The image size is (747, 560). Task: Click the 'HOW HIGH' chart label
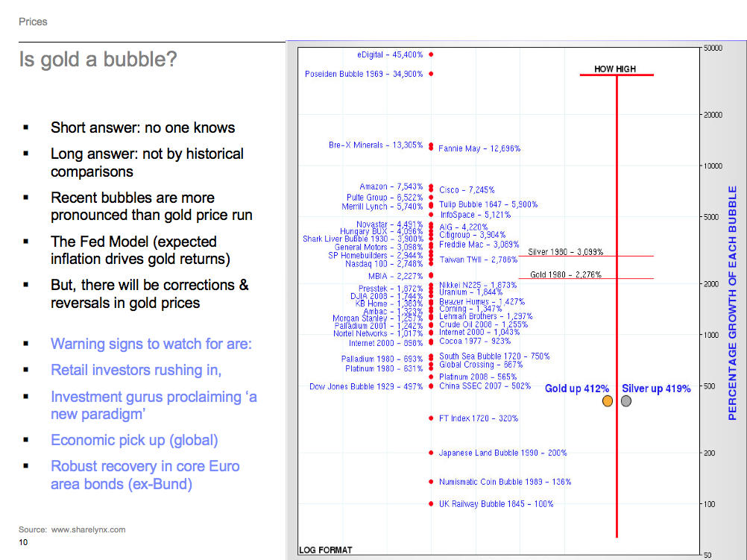615,69
